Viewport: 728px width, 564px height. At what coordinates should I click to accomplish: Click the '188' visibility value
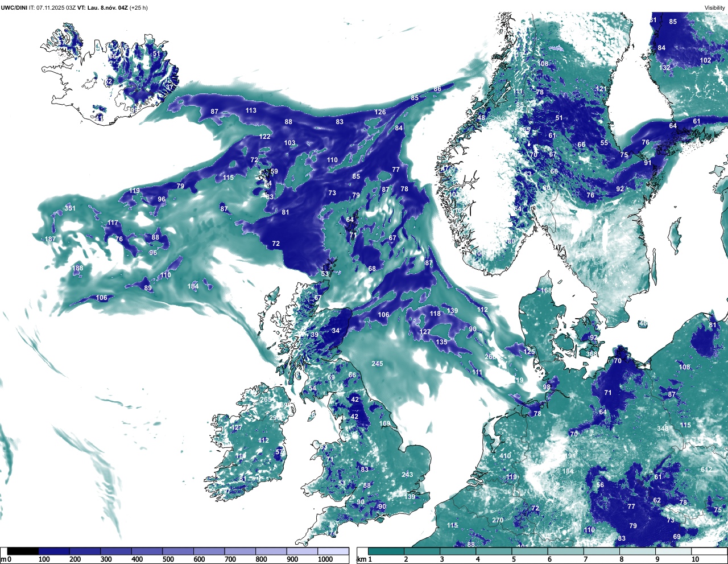tap(77, 269)
